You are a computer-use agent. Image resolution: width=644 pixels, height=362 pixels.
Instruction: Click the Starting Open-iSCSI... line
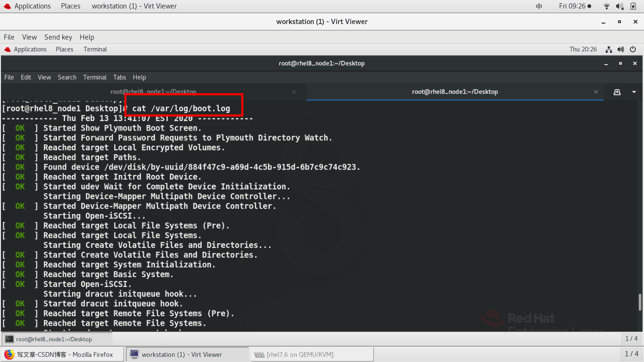point(95,216)
